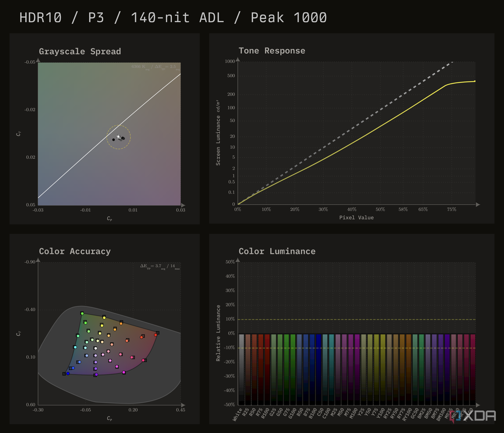The width and height of the screenshot is (504, 433).
Task: Select the 'R100' bar label
Action: (x=265, y=413)
